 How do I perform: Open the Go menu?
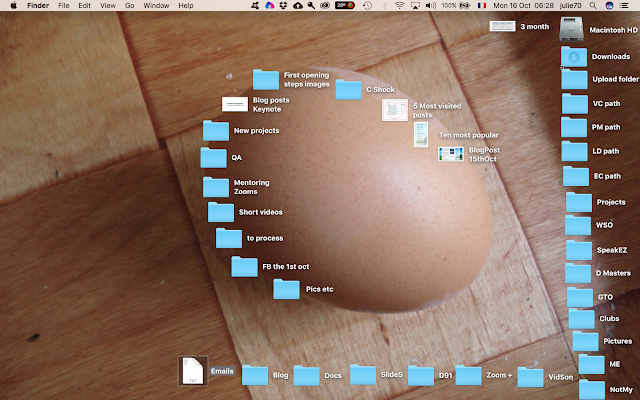129,5
